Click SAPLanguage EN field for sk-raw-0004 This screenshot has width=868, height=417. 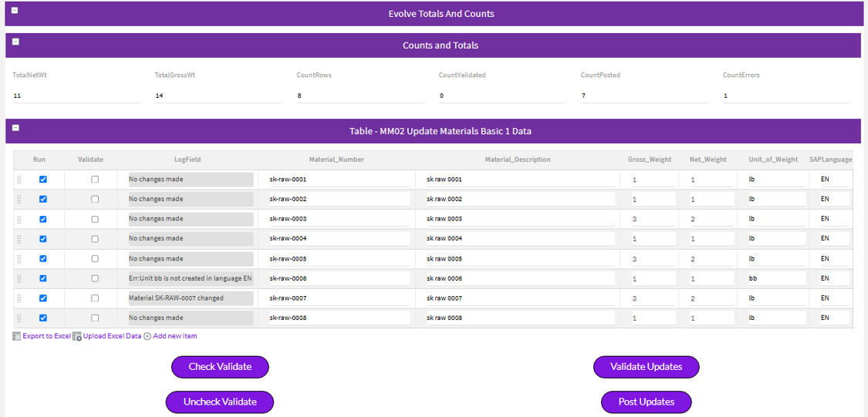pyautogui.click(x=834, y=239)
